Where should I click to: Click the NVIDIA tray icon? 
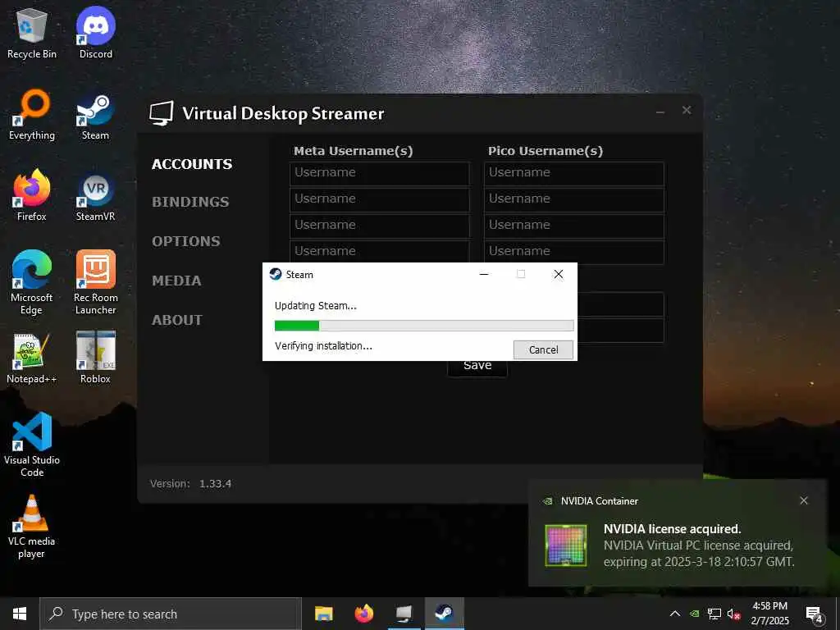(694, 614)
